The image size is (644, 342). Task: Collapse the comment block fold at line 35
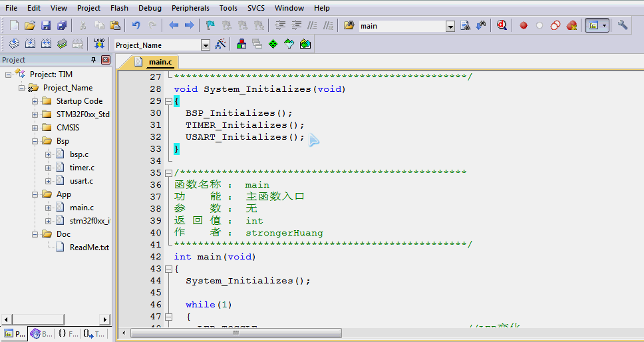[168, 173]
